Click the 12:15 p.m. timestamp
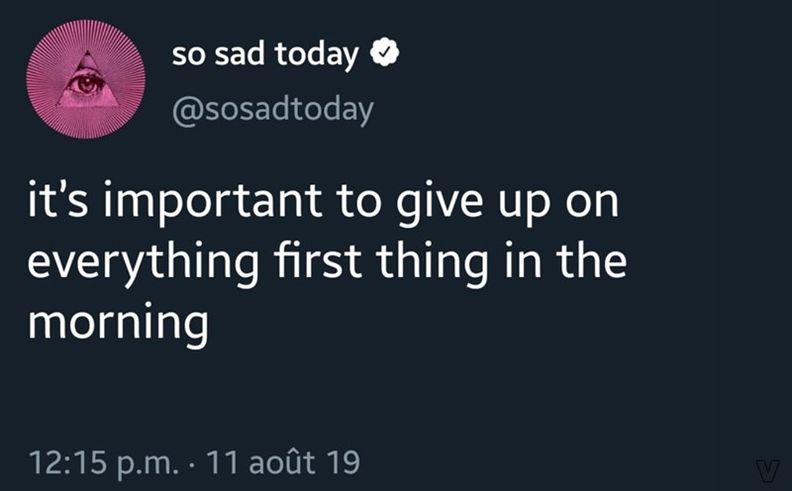Screen dimensions: 792x491 pos(104,463)
